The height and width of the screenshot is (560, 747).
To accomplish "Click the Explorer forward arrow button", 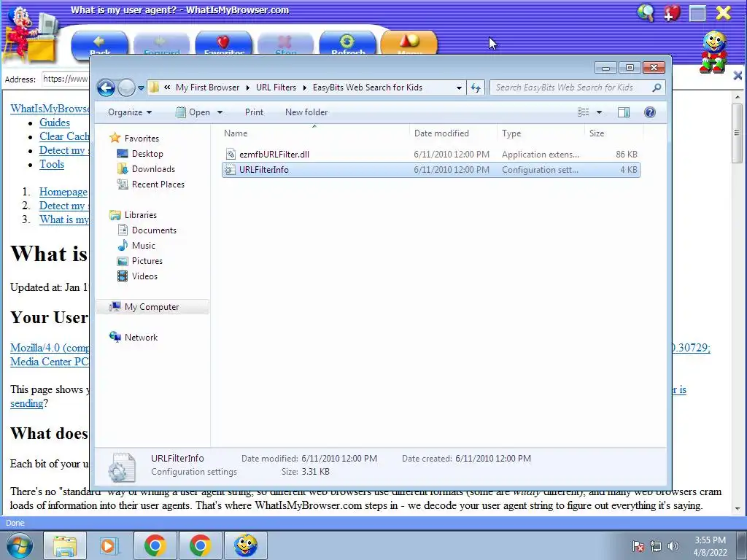I will 126,87.
